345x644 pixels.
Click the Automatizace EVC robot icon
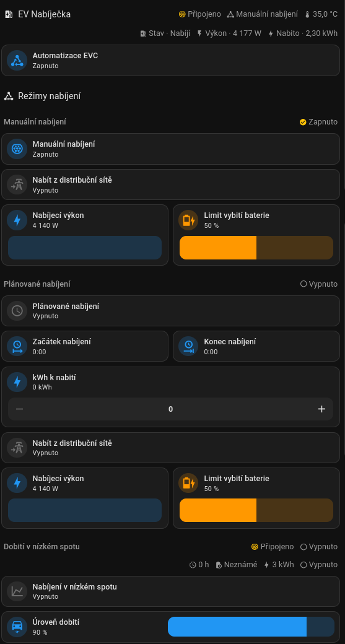point(17,61)
